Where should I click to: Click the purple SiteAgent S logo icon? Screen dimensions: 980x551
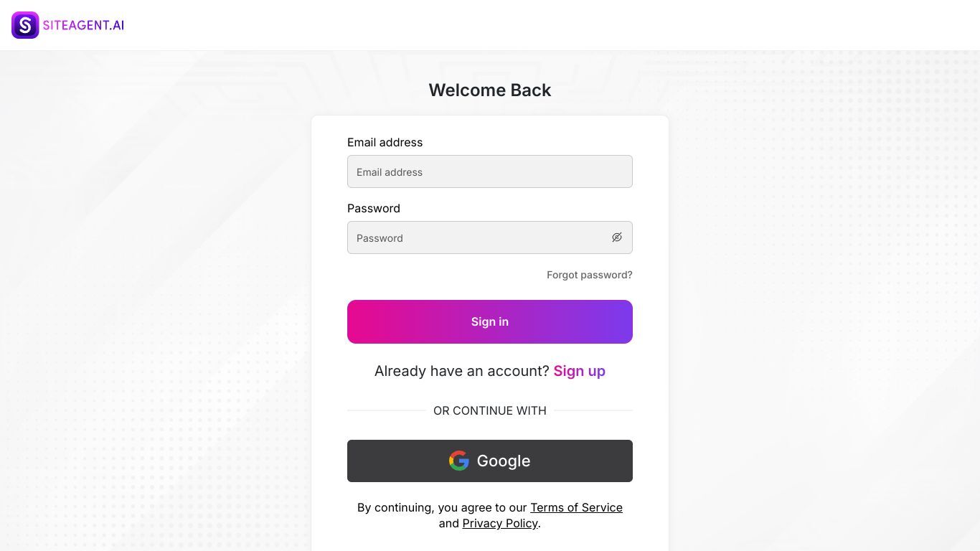click(x=25, y=25)
